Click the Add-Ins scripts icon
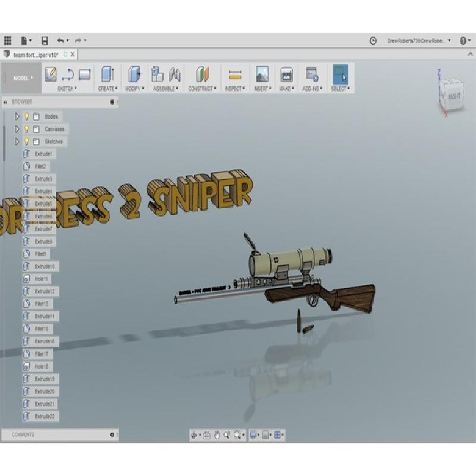Image resolution: width=476 pixels, height=476 pixels. [312, 75]
